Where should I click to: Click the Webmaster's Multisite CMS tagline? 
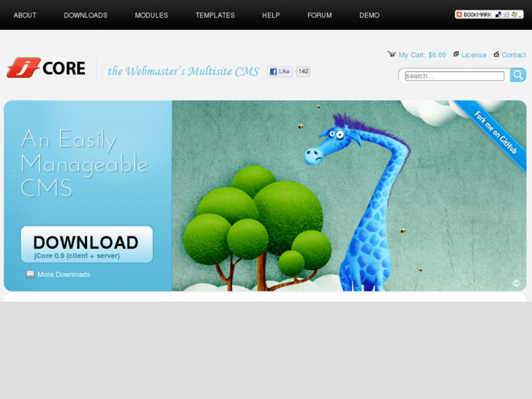pos(183,71)
